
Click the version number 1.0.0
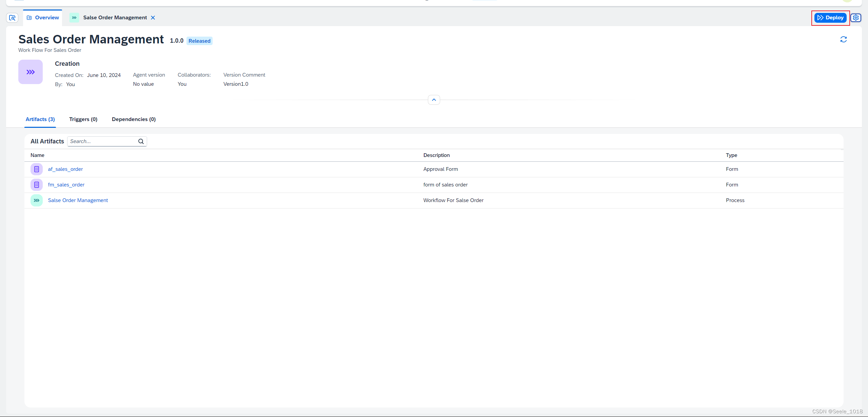[x=177, y=41]
